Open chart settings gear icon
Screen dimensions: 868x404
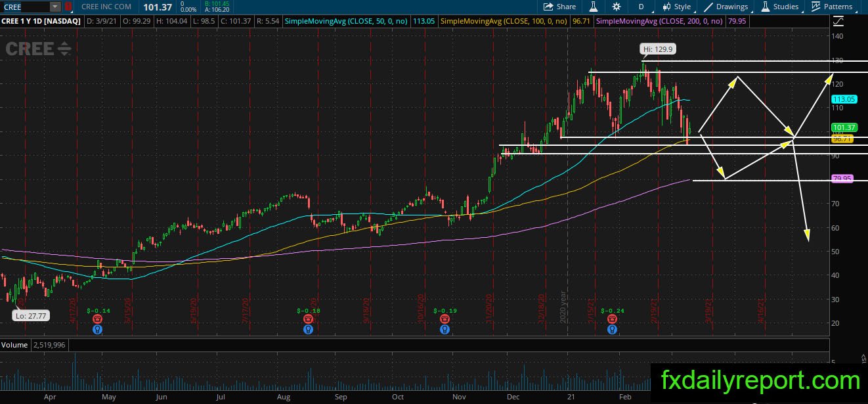pos(616,7)
